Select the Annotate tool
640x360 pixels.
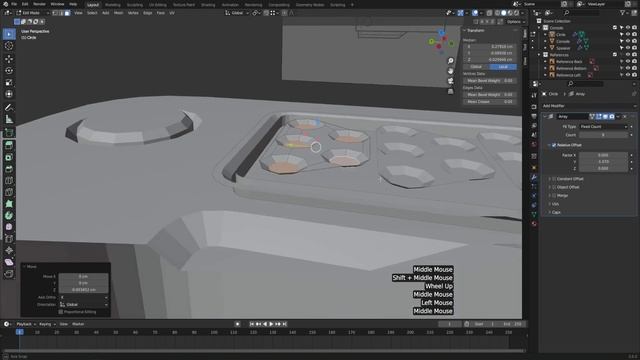9,108
